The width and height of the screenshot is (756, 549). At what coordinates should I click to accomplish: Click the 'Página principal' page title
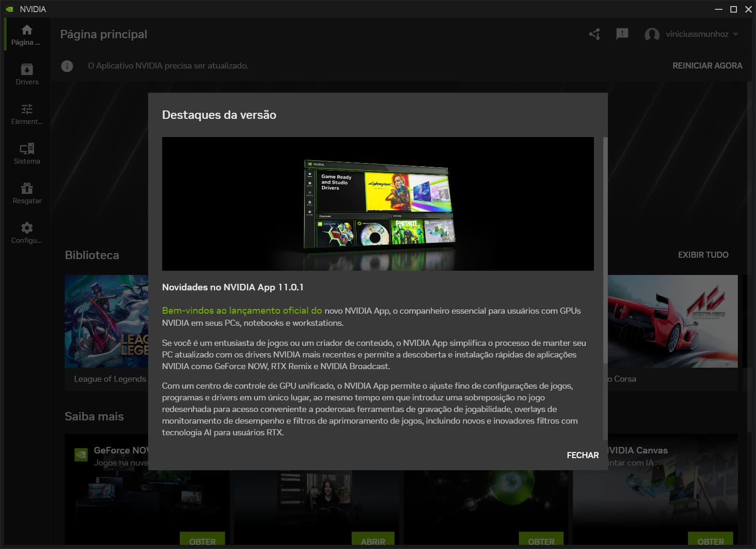(104, 34)
